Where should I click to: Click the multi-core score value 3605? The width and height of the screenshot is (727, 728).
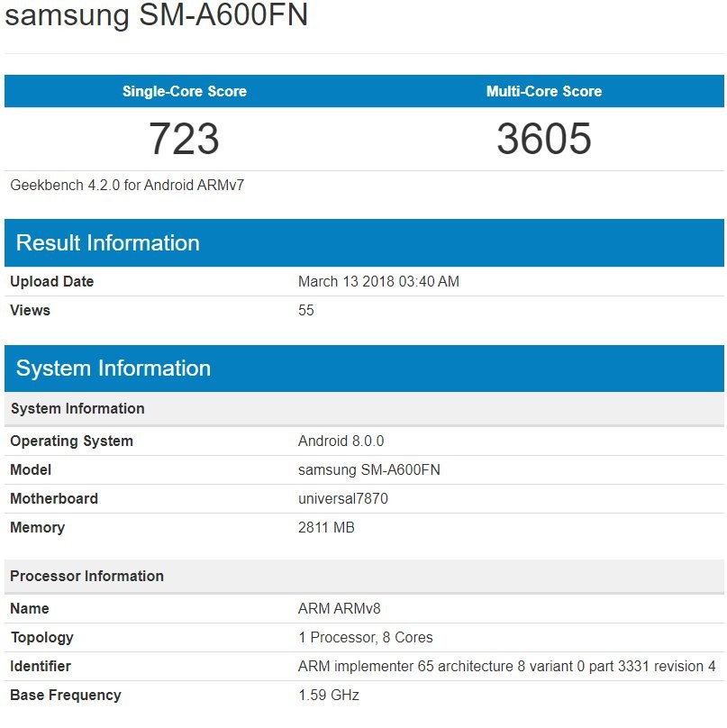(x=544, y=139)
